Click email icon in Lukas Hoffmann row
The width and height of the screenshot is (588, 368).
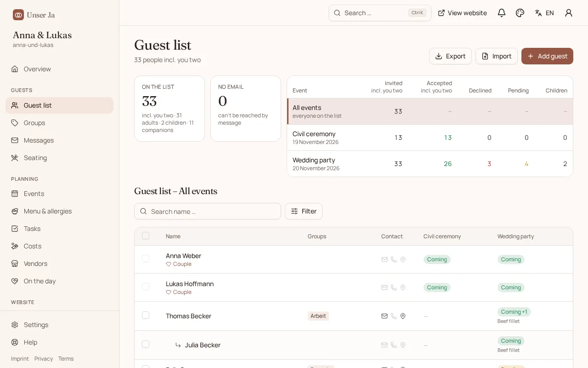(384, 287)
